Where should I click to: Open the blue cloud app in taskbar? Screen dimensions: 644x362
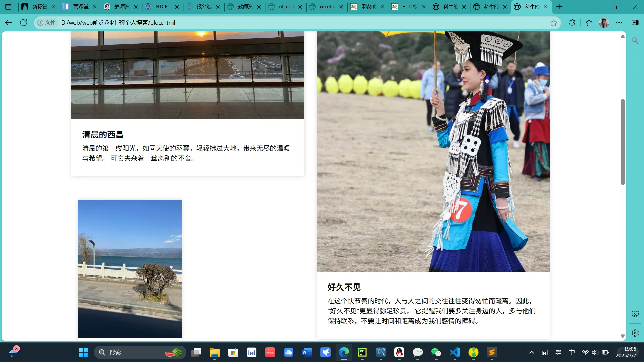click(x=289, y=352)
